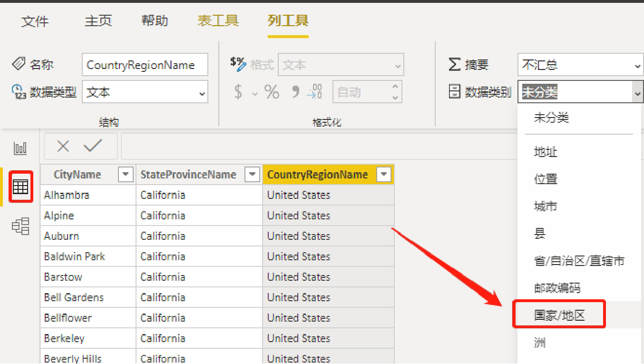Apply the currency dollar format icon
This screenshot has height=364, width=644.
(x=238, y=92)
